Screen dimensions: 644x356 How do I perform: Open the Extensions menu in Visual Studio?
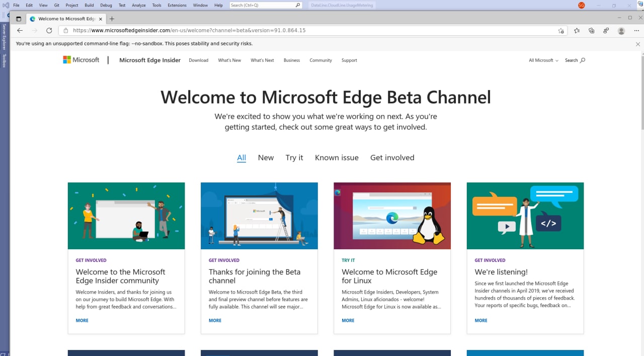point(177,5)
